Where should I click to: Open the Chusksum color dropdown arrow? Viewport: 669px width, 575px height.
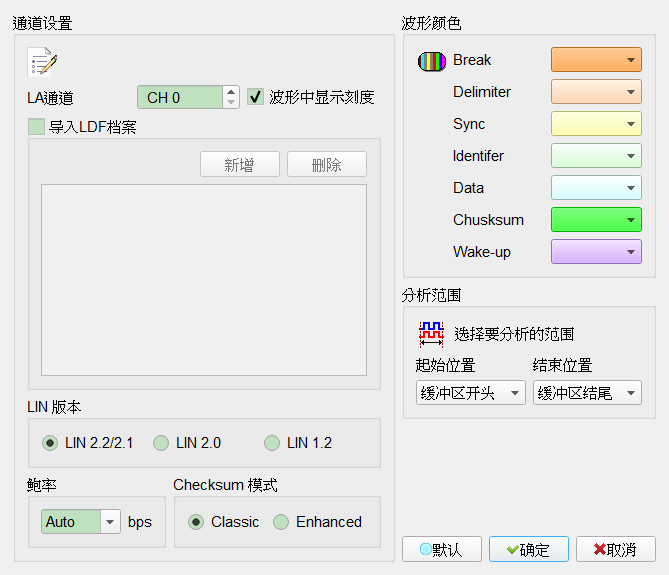[x=631, y=220]
